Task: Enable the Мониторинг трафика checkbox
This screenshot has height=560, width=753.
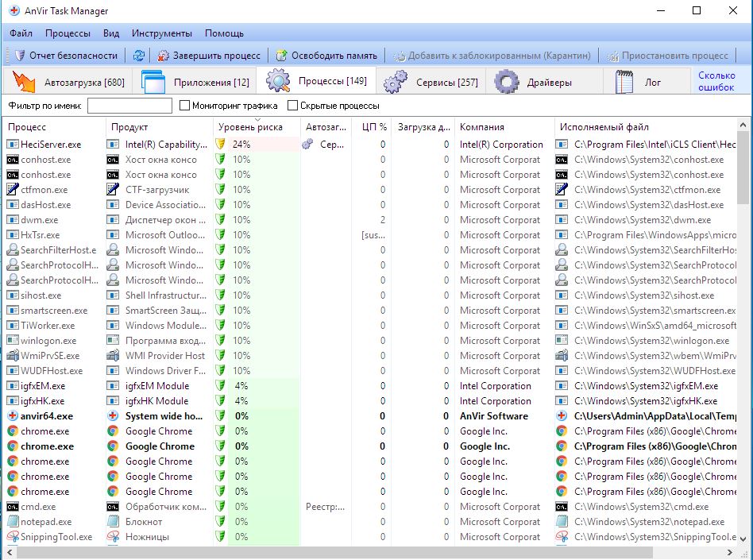Action: pyautogui.click(x=184, y=105)
